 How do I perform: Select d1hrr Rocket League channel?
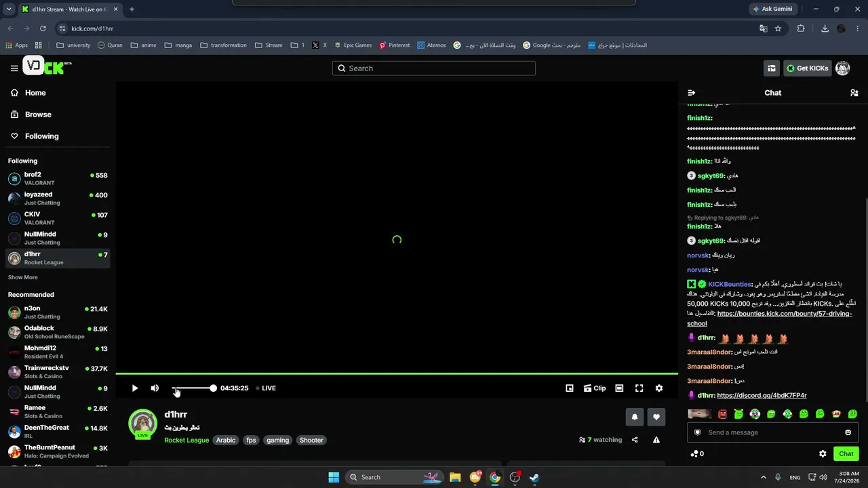coord(58,258)
